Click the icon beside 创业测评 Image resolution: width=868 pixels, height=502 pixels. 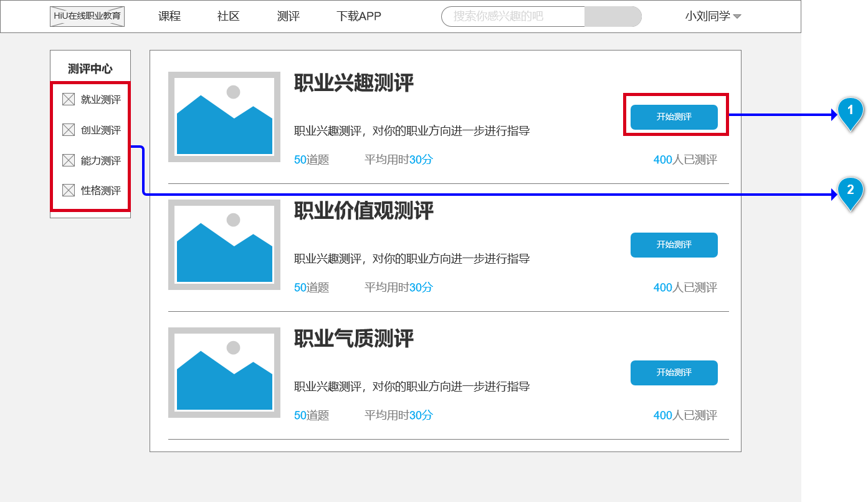tap(69, 130)
